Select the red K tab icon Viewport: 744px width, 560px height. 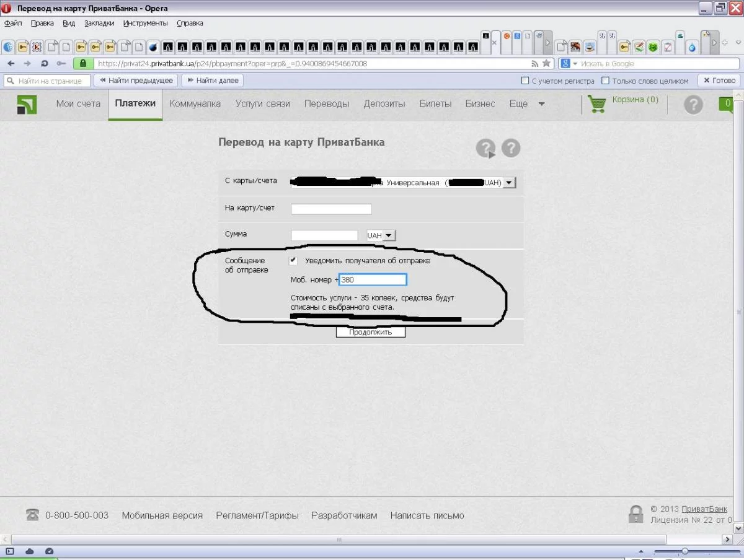(x=37, y=47)
